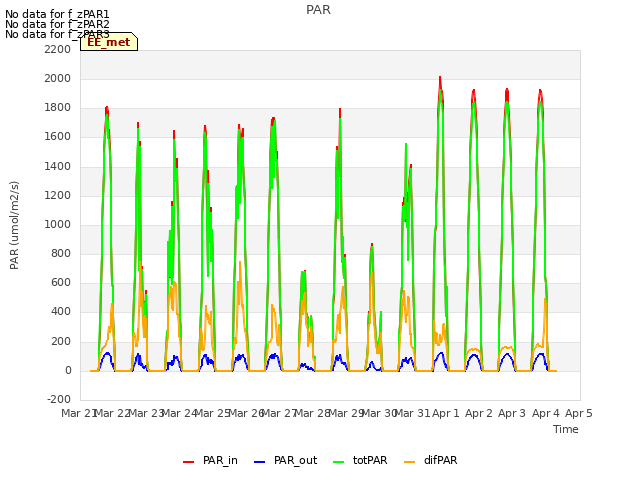Image resolution: width=640 pixels, height=480 pixels.
Task: Click the 800 y-axis tick label
Action: click(x=61, y=253)
